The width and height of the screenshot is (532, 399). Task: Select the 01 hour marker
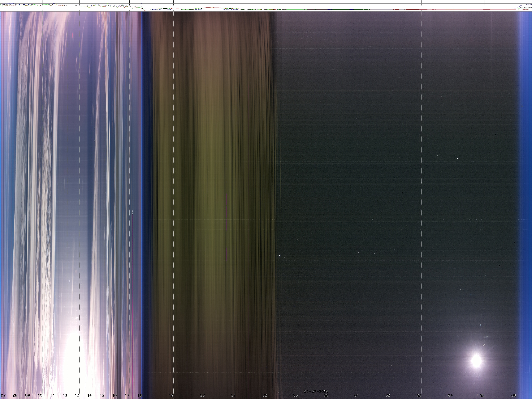coord(357,395)
